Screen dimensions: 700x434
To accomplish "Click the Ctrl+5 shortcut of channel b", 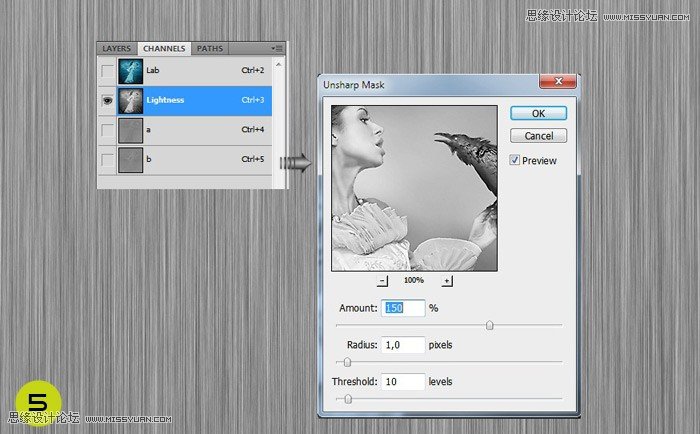I will tap(253, 159).
